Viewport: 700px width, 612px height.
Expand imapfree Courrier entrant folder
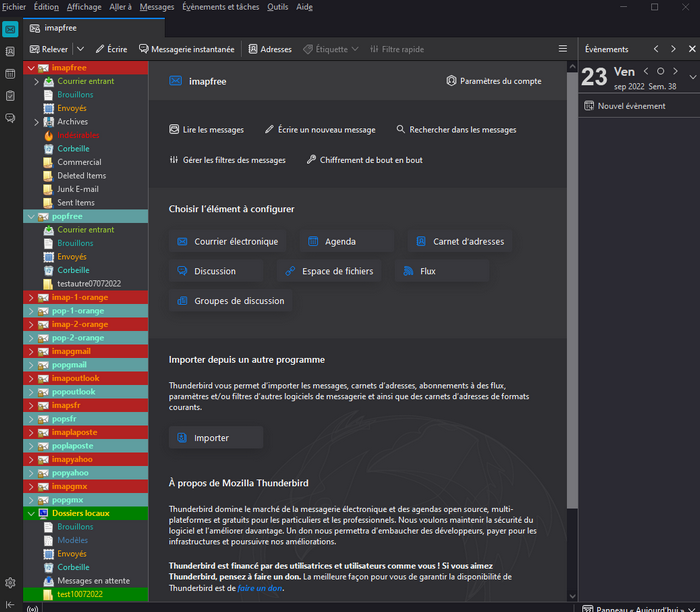(x=37, y=81)
